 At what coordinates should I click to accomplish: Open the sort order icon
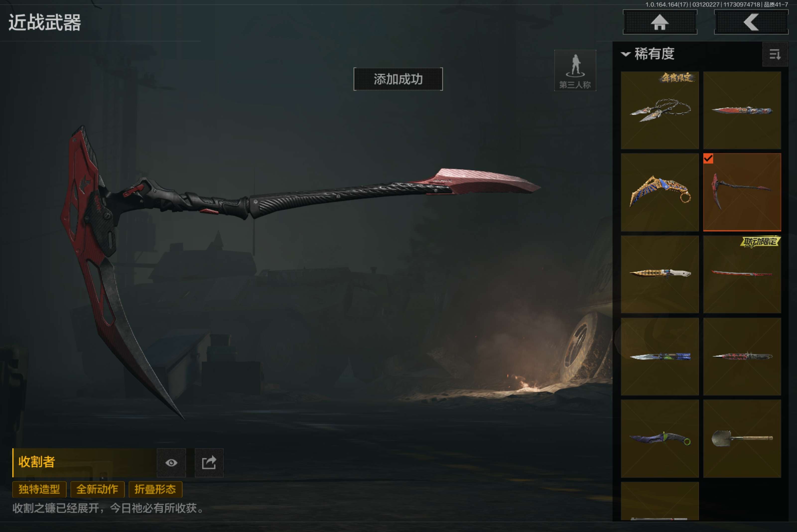[775, 54]
